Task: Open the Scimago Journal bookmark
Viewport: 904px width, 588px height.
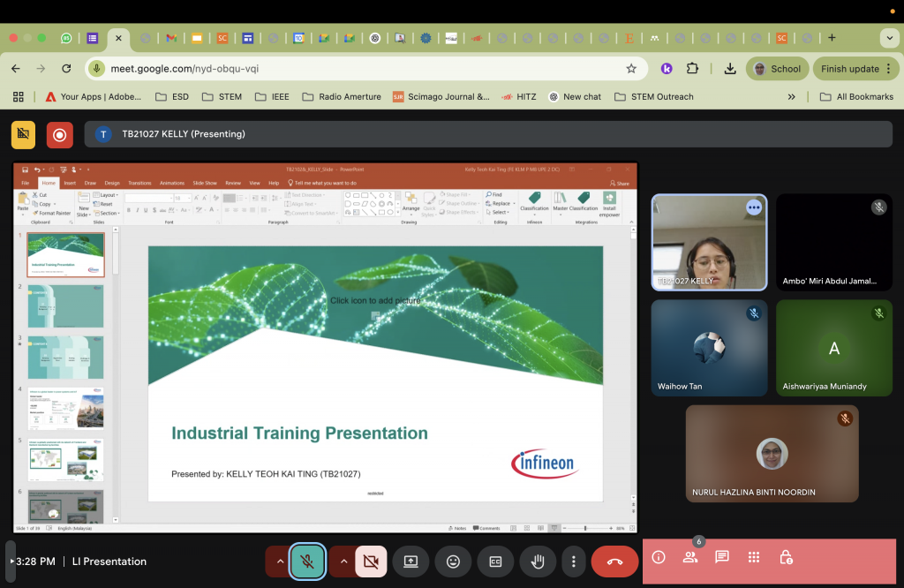Action: pyautogui.click(x=441, y=97)
